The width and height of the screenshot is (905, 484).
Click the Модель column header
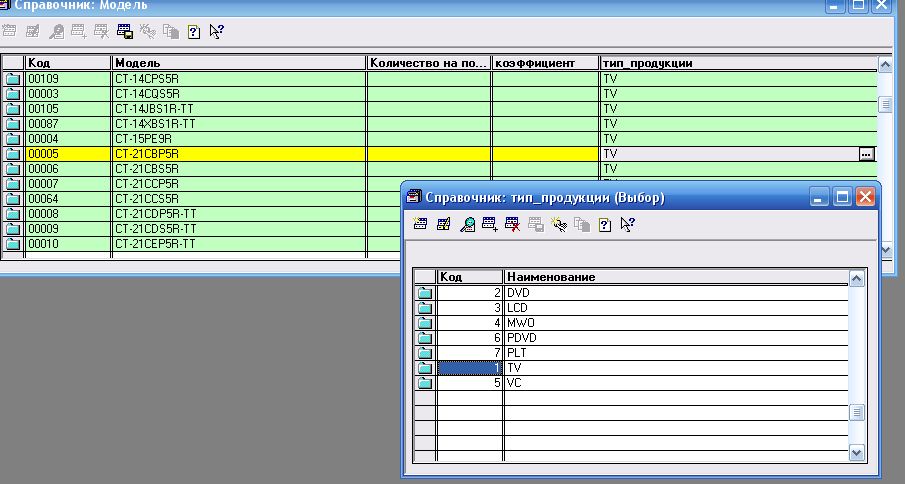click(238, 63)
